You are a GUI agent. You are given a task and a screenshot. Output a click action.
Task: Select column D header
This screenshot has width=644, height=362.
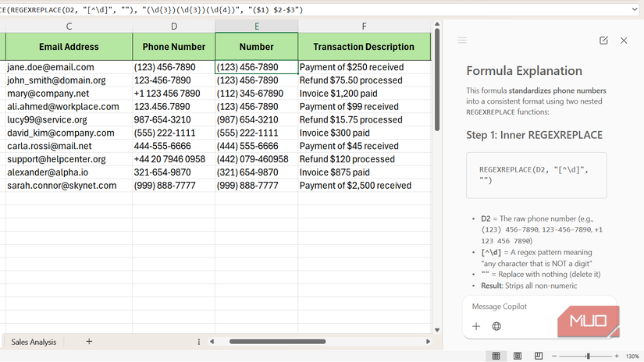click(x=174, y=27)
